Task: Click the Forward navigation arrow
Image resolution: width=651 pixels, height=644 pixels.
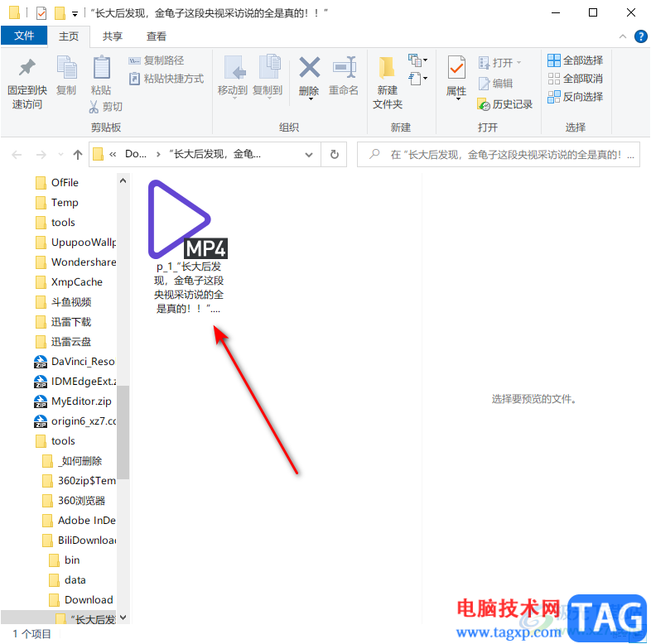Action: click(41, 155)
